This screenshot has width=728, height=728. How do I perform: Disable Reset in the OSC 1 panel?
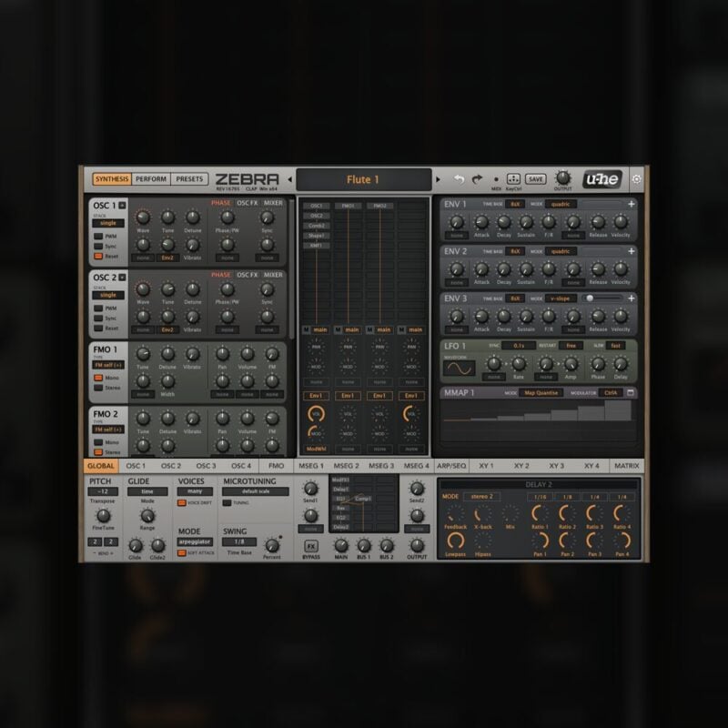pos(98,256)
